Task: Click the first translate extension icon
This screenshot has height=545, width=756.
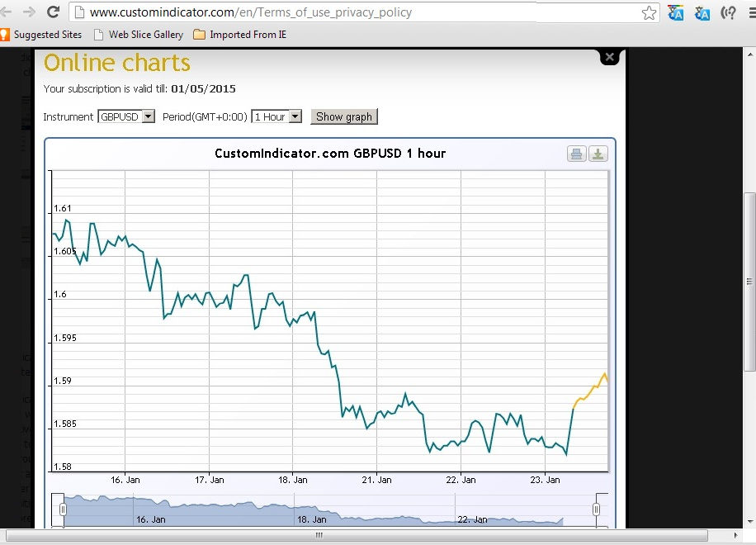Action: [675, 13]
